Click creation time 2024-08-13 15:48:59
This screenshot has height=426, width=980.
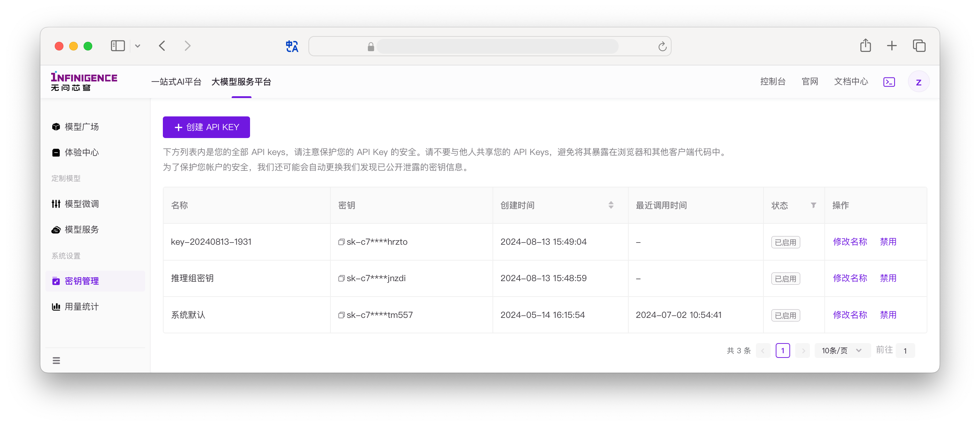pos(543,278)
